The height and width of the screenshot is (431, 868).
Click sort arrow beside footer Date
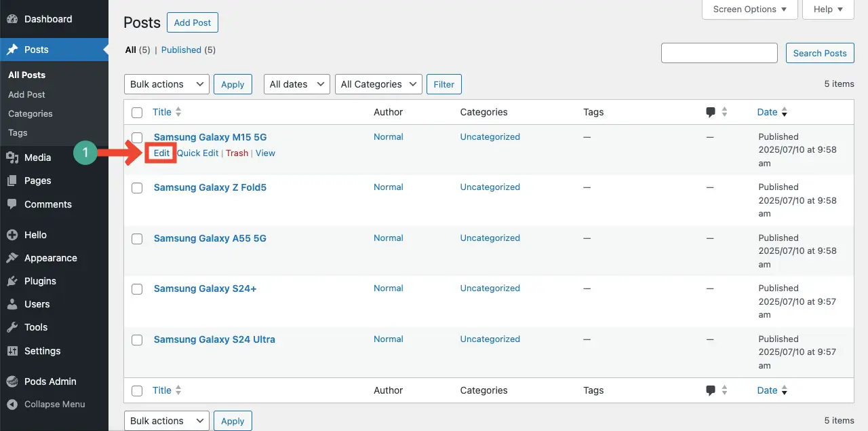[785, 391]
